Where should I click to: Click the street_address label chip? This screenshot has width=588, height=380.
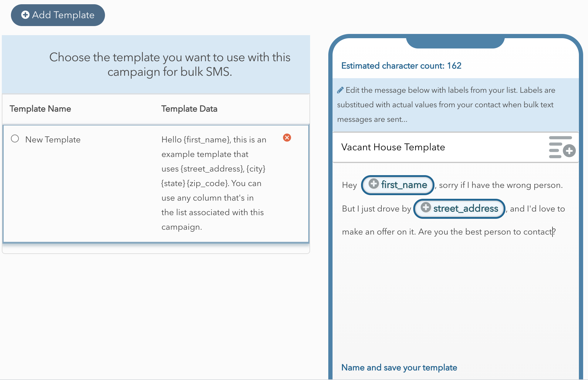(x=459, y=208)
